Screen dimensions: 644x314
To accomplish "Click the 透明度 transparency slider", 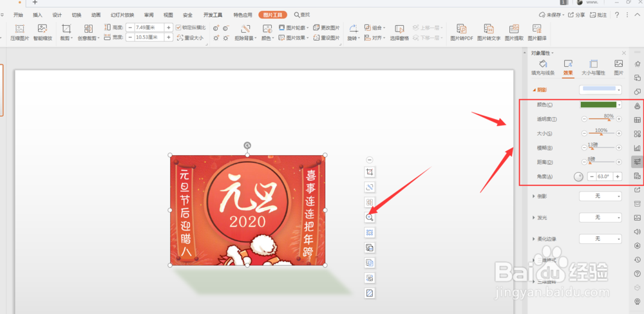I will pyautogui.click(x=601, y=119).
